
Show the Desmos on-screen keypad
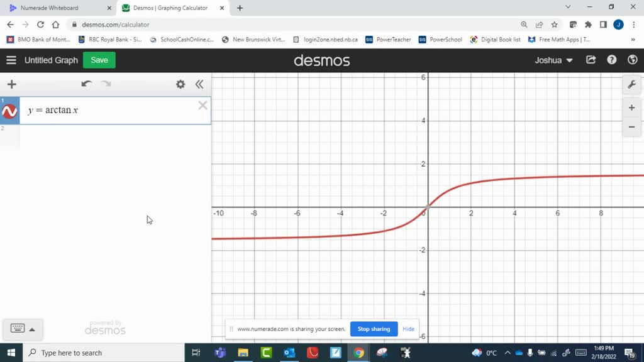[18, 329]
